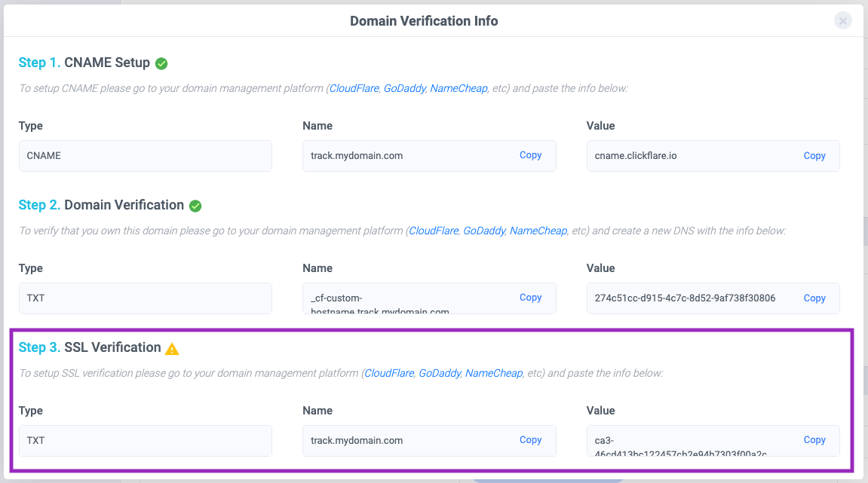Copy the _cf-custom-hostname TXT name
The width and height of the screenshot is (868, 483).
coord(530,298)
